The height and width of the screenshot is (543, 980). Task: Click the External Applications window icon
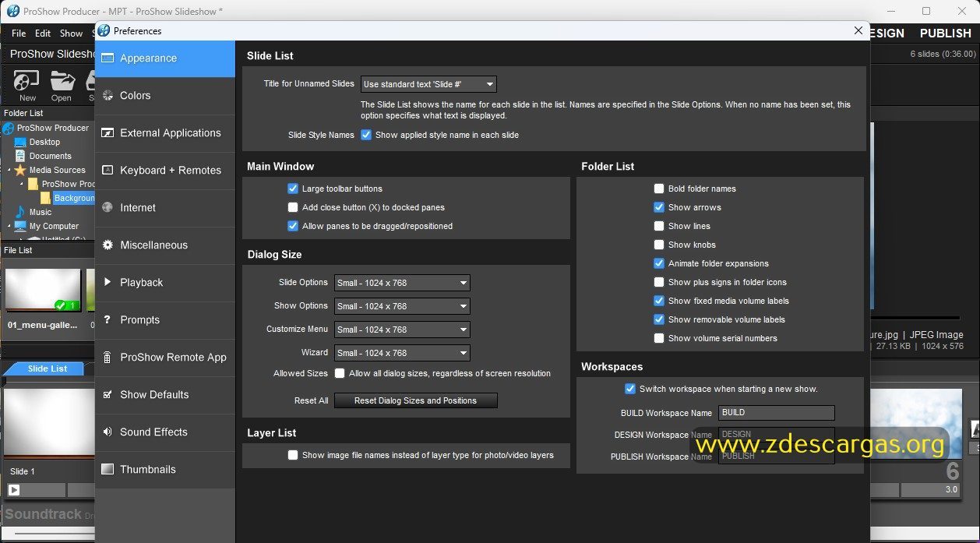(x=108, y=133)
